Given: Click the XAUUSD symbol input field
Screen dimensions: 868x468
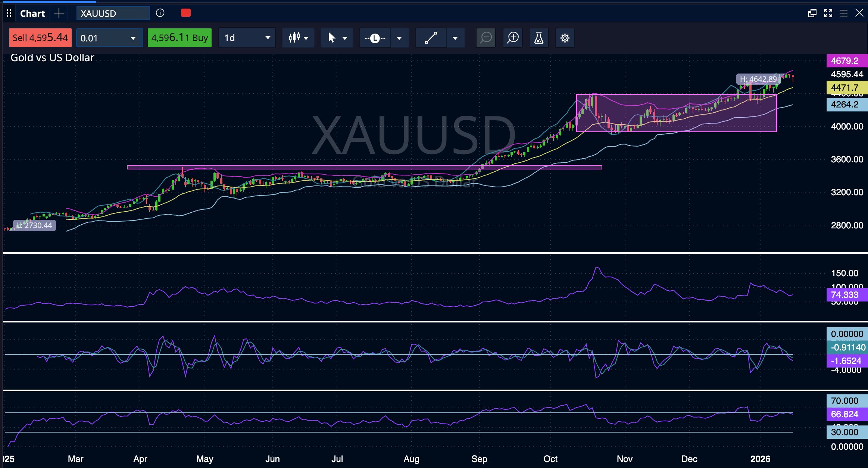Looking at the screenshot, I should click(113, 13).
